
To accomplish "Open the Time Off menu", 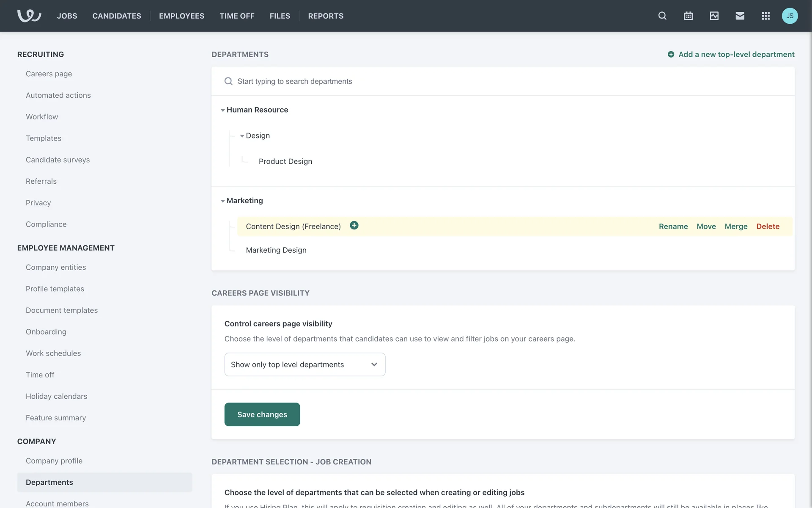I will click(237, 16).
